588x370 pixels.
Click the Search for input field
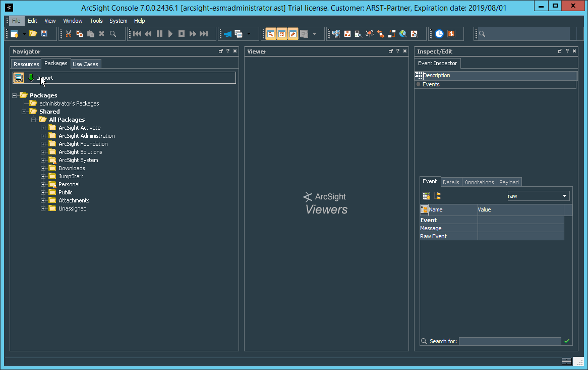pos(509,341)
